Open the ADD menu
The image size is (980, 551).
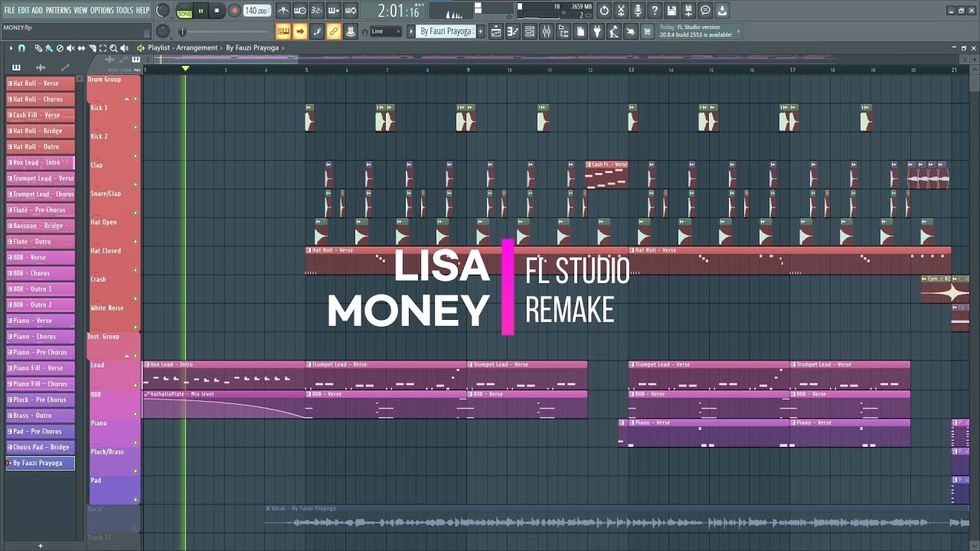click(x=37, y=10)
